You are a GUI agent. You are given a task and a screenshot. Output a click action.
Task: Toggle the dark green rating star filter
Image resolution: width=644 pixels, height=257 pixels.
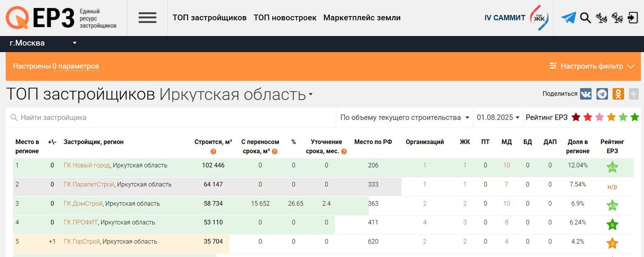pos(635,117)
